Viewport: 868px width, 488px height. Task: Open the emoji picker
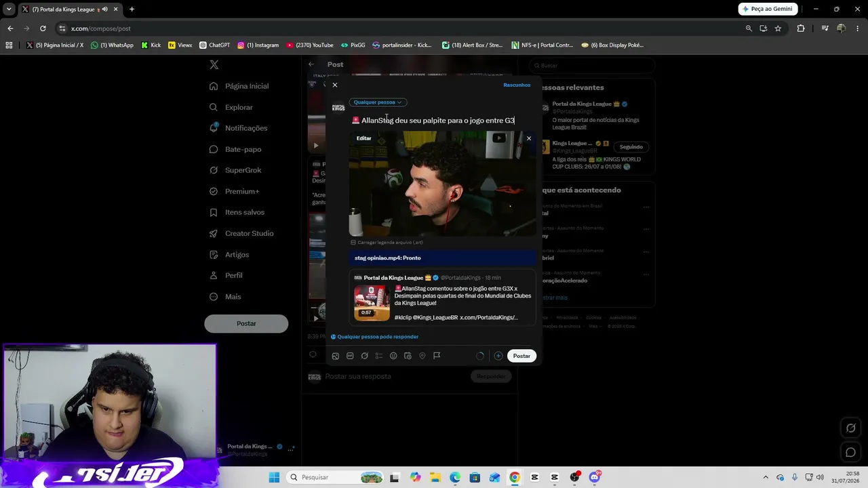tap(393, 356)
